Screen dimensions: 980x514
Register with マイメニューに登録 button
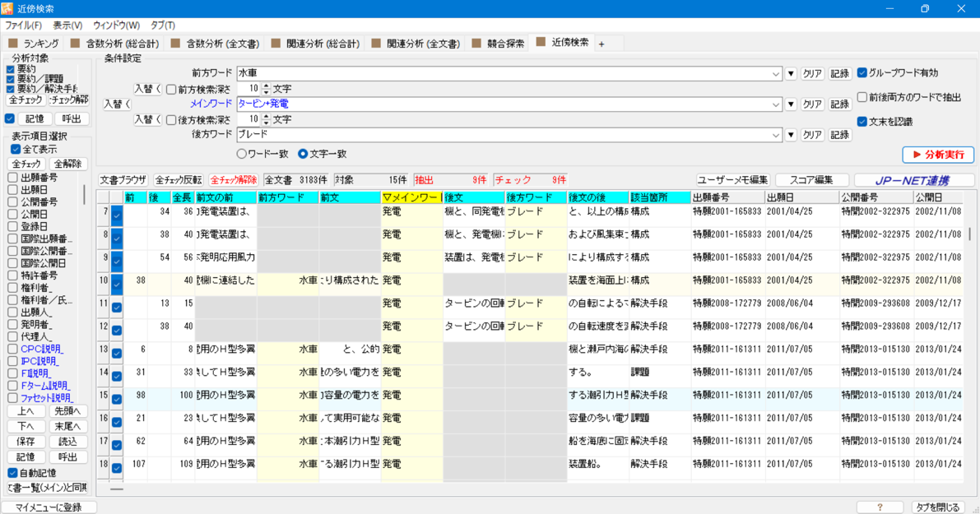(49, 507)
